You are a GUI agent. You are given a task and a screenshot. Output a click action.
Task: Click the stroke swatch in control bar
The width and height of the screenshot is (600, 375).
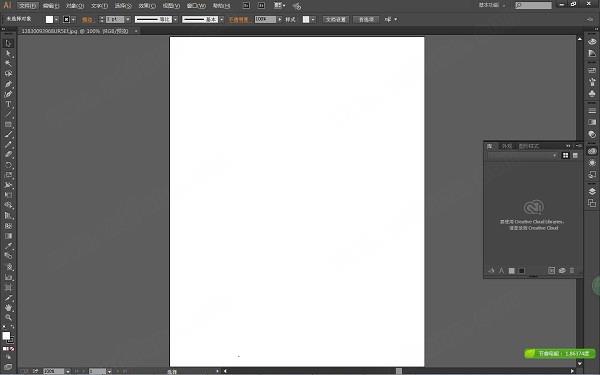click(x=66, y=20)
